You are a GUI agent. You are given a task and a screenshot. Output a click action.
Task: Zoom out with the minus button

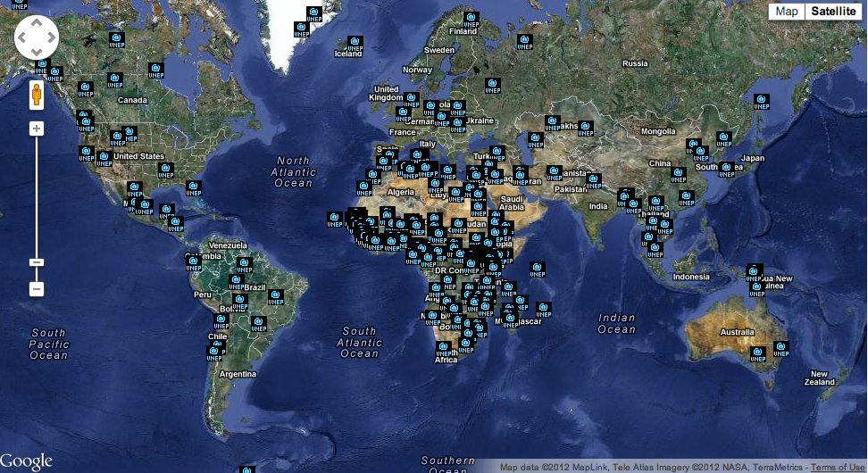coord(37,289)
